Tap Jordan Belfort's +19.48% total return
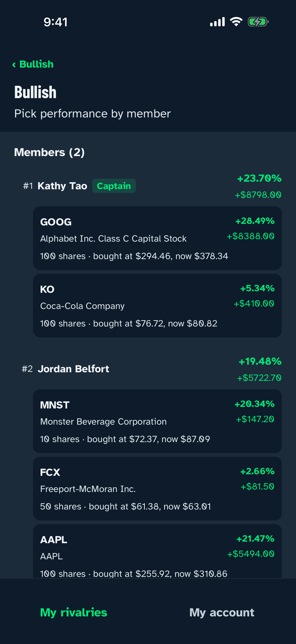296x644 pixels. [x=260, y=362]
